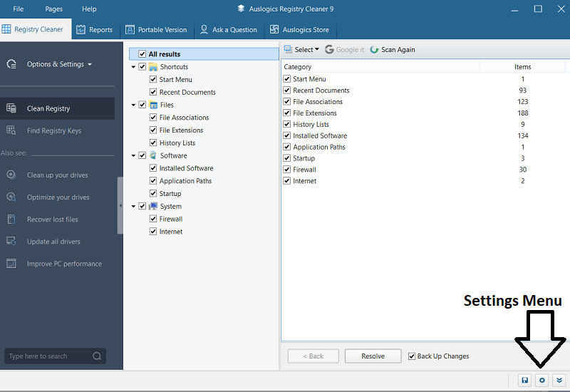Expand Options & Settings dropdown
The image size is (570, 392).
point(60,64)
